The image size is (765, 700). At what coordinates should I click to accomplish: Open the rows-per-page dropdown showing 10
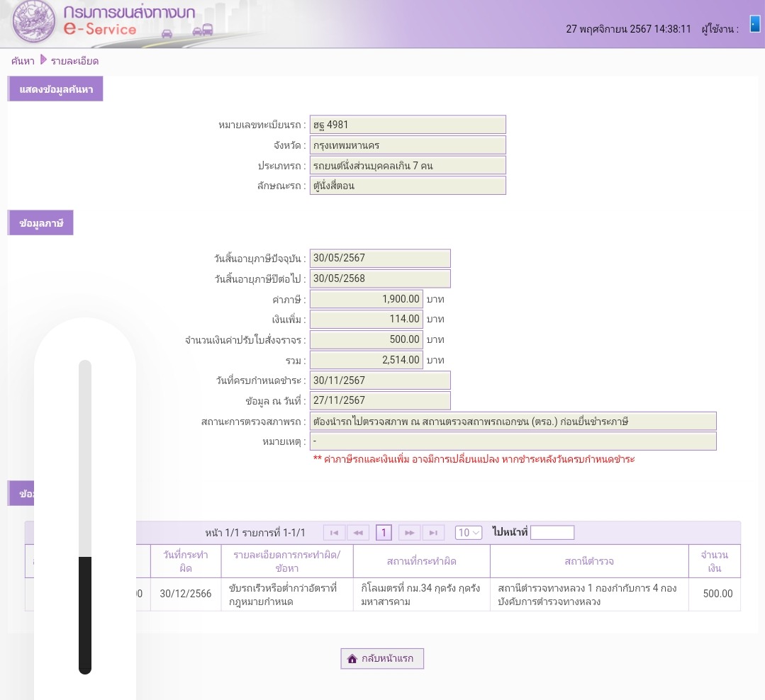tap(469, 532)
